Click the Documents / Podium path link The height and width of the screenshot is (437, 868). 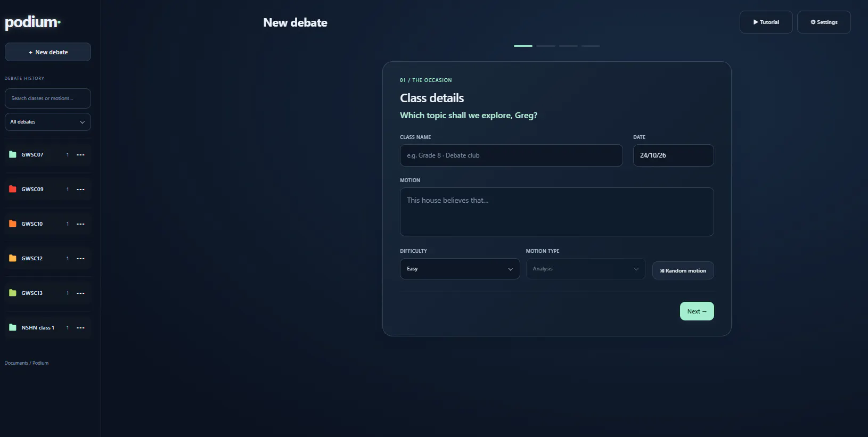point(27,363)
